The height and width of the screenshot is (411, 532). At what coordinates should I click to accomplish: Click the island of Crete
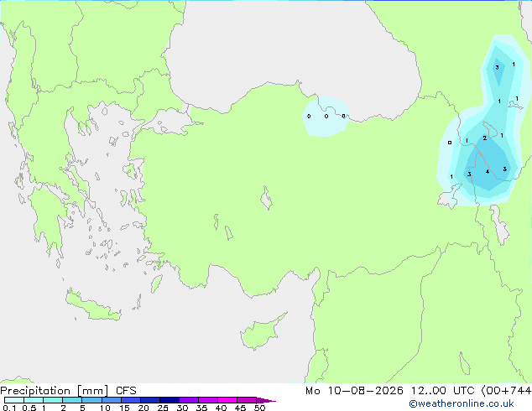click(93, 307)
